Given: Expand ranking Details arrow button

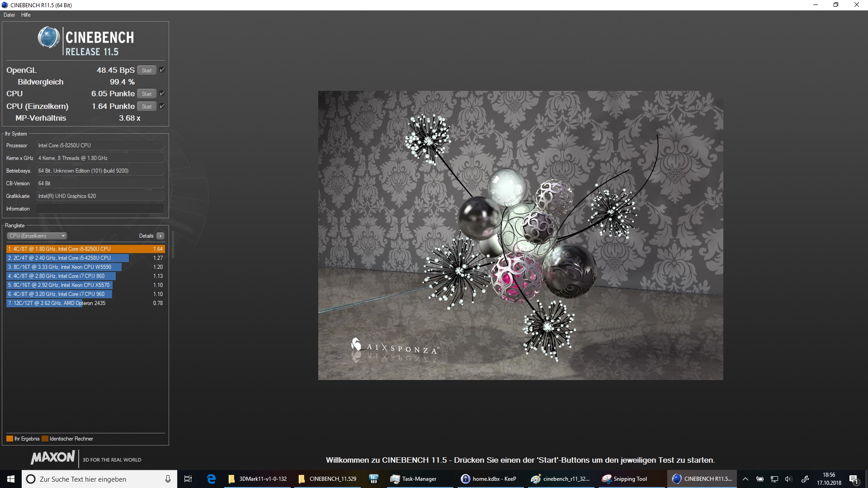Looking at the screenshot, I should [160, 236].
